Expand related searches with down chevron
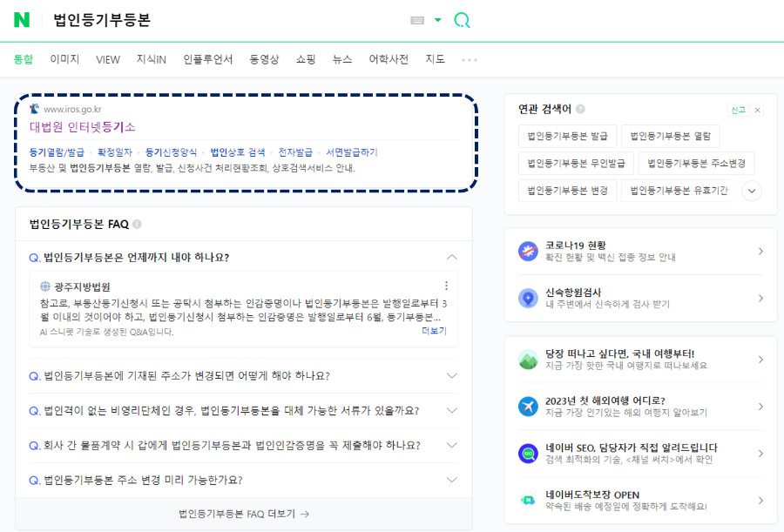Screen dimensions: 784x532 click(x=752, y=191)
